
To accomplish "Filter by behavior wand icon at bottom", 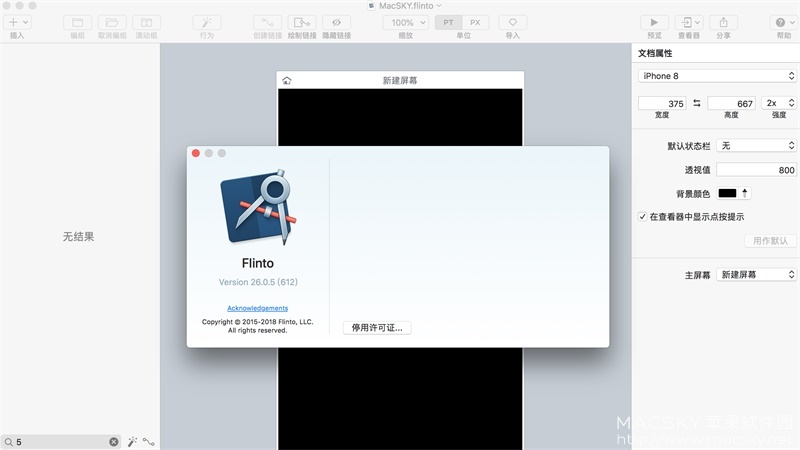I will [133, 442].
